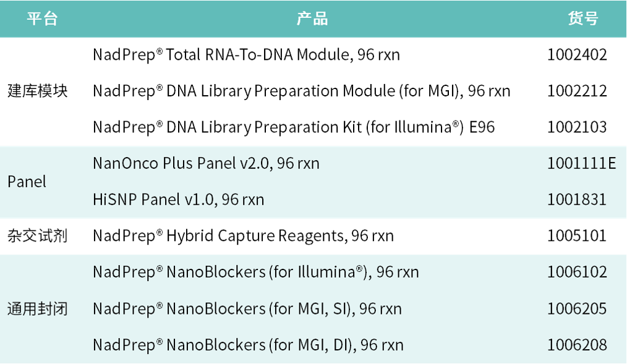Screen dimensions: 627x364
Task: Click the 货号 column header
Action: click(x=583, y=19)
